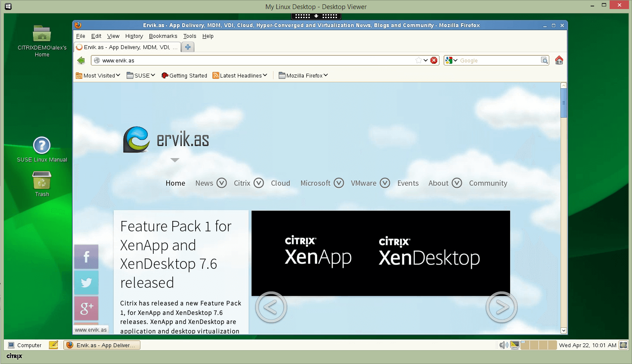The height and width of the screenshot is (364, 632).
Task: Expand the About submenu chevron
Action: click(x=457, y=183)
